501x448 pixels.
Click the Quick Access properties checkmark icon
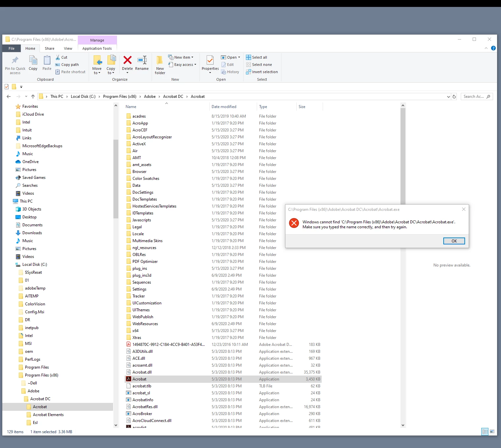point(7,87)
